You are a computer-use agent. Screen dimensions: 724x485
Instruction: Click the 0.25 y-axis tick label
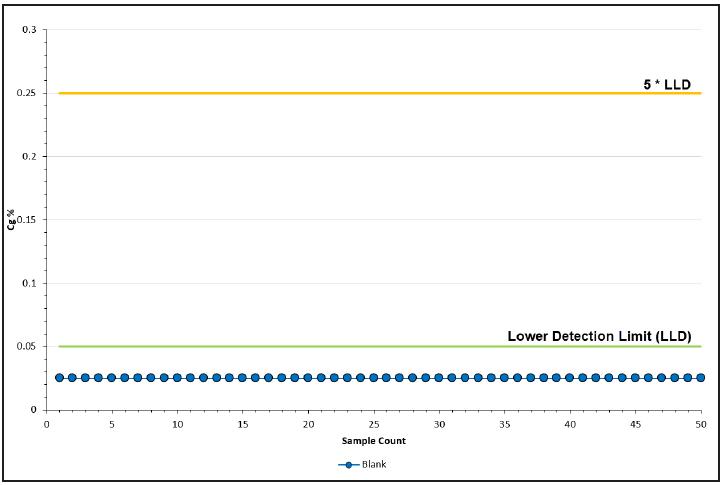pyautogui.click(x=26, y=93)
